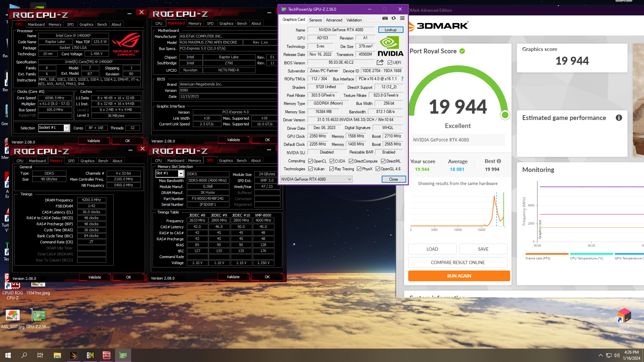Open the GPU-Z hamburger menu

(402, 18)
